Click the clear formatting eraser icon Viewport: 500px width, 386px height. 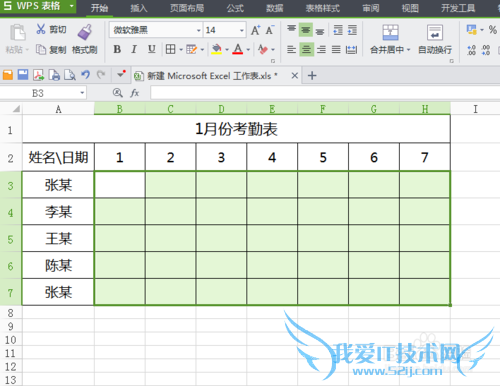[263, 49]
